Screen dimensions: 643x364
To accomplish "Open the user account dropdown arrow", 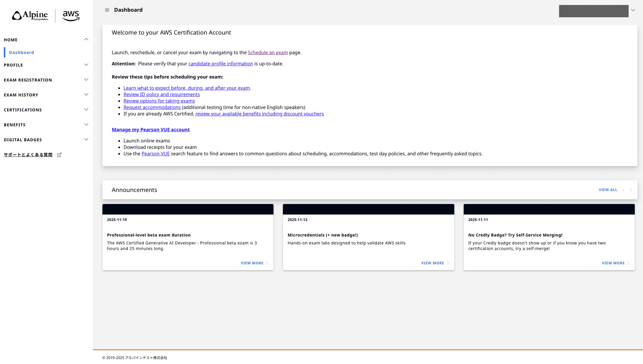I will [633, 10].
